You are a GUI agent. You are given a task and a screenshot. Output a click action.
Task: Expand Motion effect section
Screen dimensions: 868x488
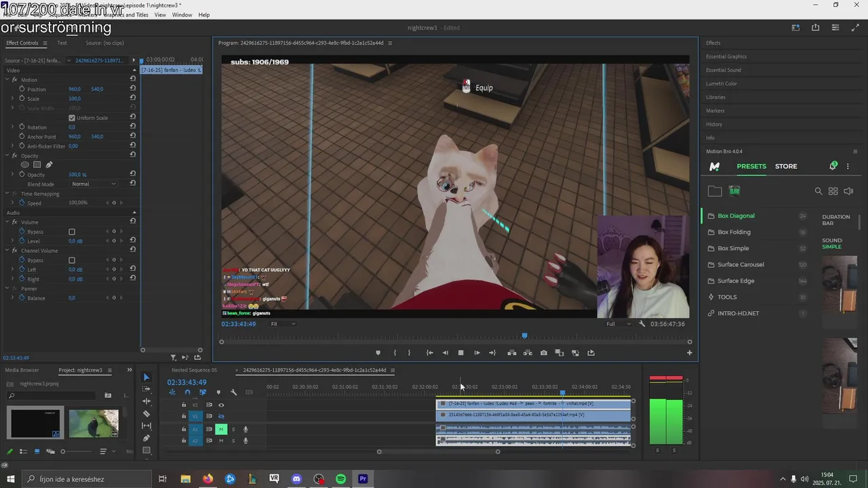(x=7, y=80)
